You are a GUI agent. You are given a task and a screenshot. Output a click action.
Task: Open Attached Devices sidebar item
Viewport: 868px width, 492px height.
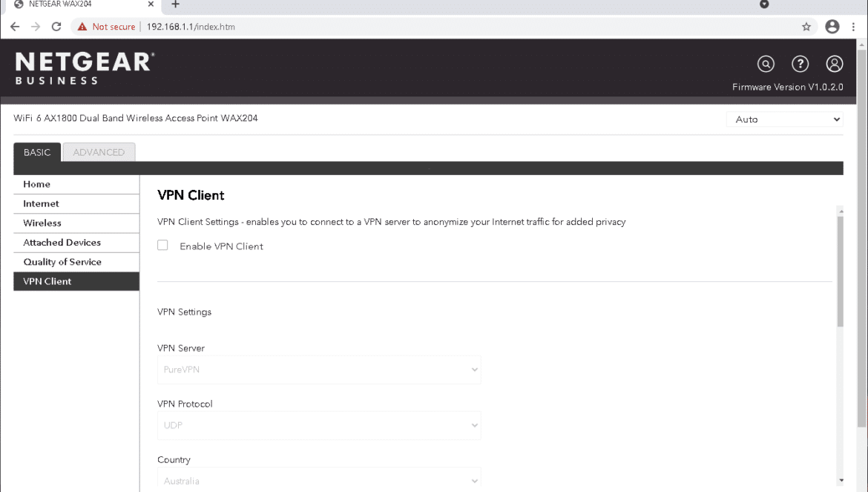[76, 243]
